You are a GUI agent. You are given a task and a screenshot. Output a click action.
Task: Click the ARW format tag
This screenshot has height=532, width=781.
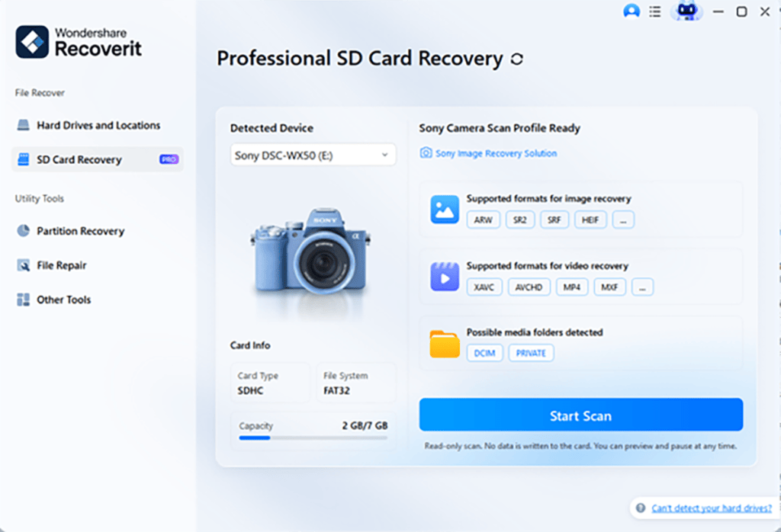pyautogui.click(x=483, y=220)
